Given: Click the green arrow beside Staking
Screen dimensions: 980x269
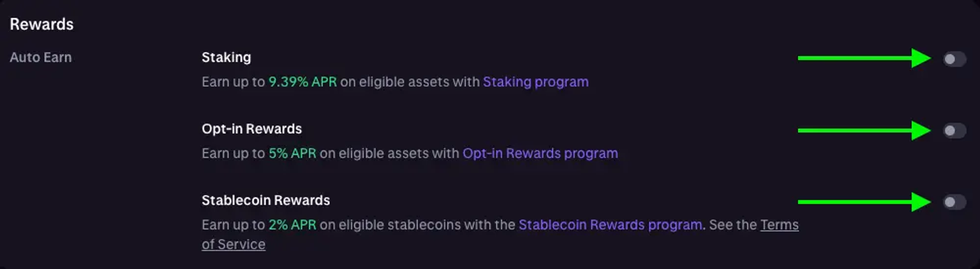Looking at the screenshot, I should [x=864, y=58].
